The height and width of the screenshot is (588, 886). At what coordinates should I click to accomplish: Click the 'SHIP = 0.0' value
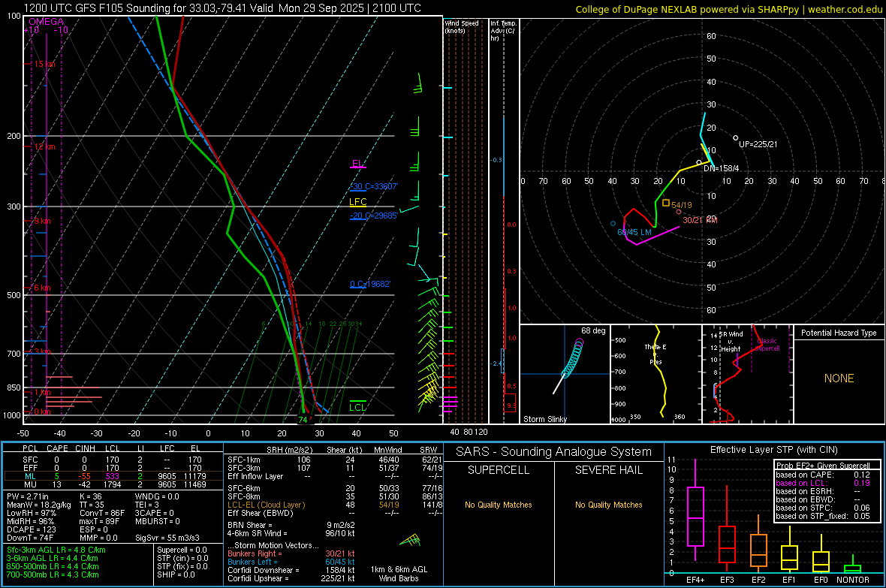(x=176, y=574)
